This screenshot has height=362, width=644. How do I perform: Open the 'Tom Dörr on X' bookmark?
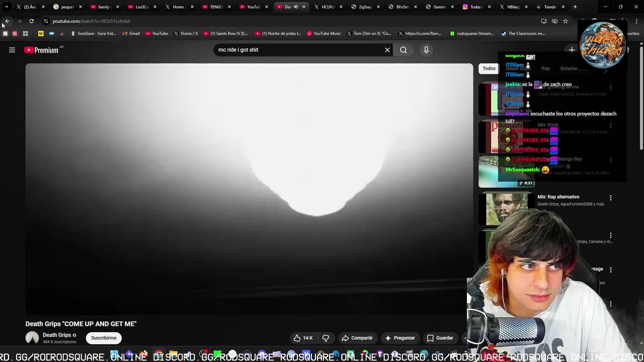tap(369, 33)
